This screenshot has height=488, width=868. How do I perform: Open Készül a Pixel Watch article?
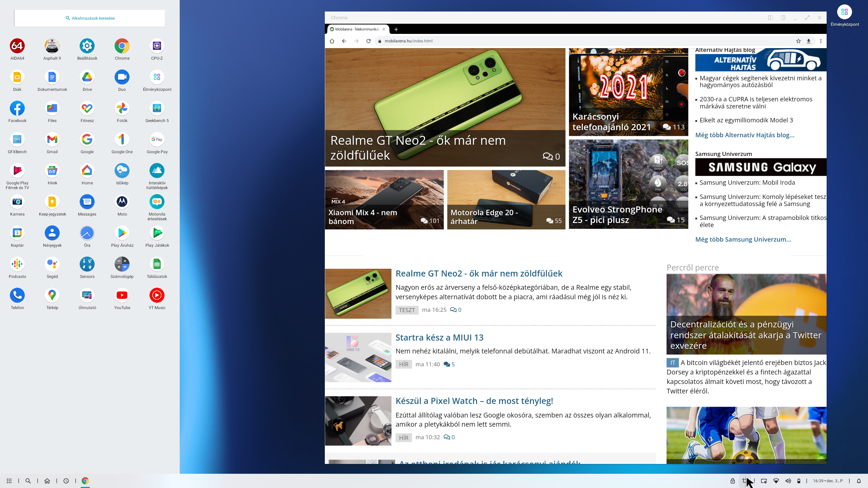coord(474,401)
